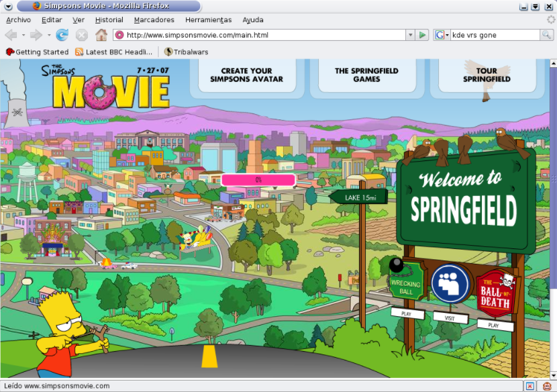Stop loading the page

pyautogui.click(x=82, y=35)
